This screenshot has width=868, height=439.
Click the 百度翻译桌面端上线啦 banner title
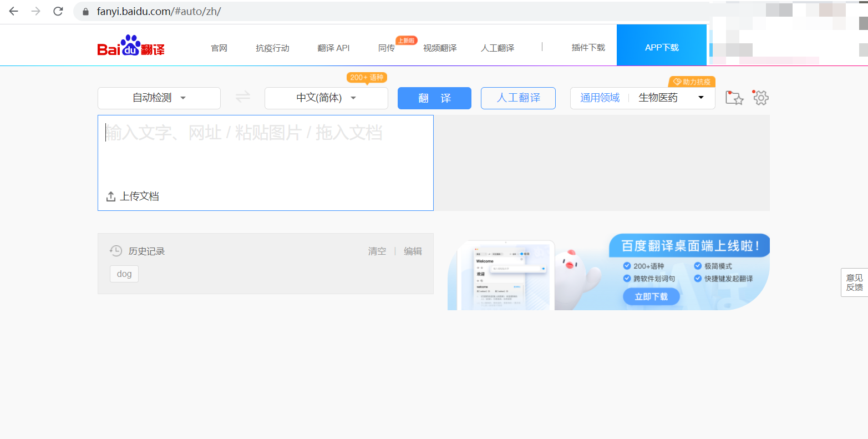691,245
